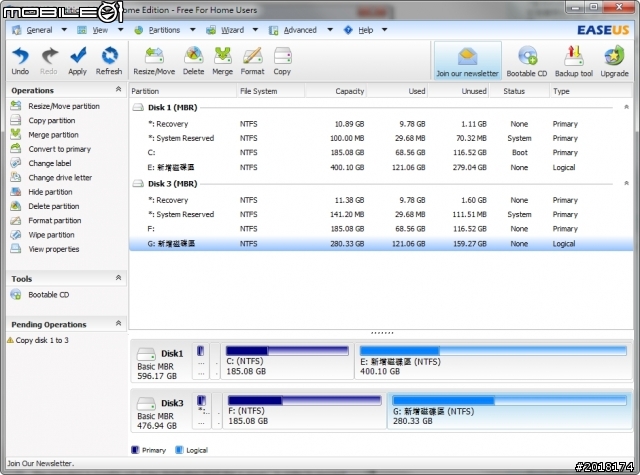Select G: block in Disk3 map
This screenshot has width=640, height=475.
click(x=509, y=411)
